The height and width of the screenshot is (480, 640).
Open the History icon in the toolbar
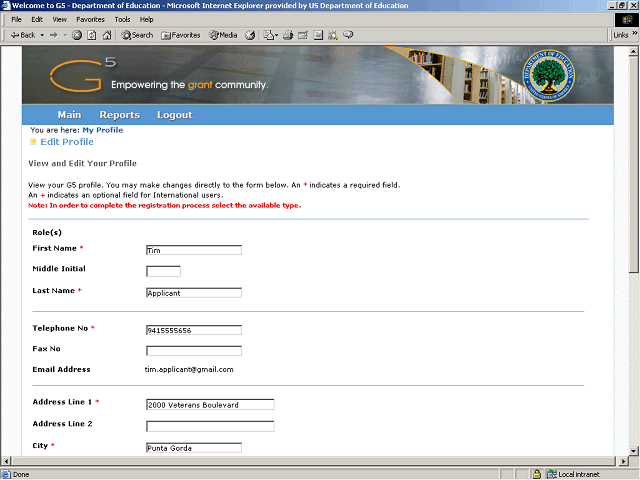(x=250, y=35)
